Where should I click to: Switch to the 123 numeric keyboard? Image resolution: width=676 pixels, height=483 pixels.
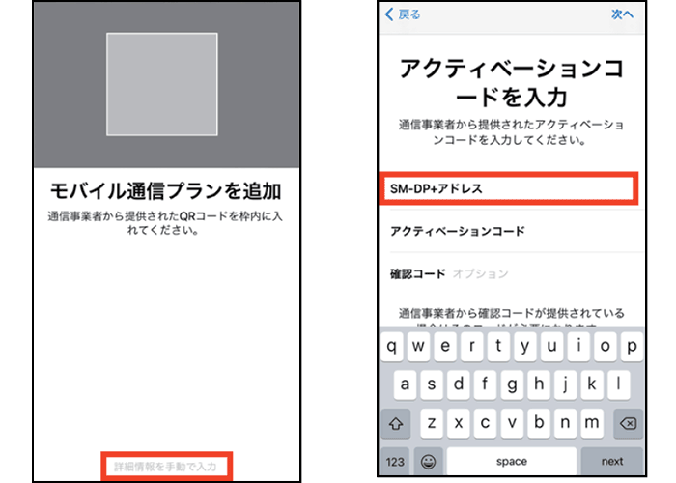[396, 461]
